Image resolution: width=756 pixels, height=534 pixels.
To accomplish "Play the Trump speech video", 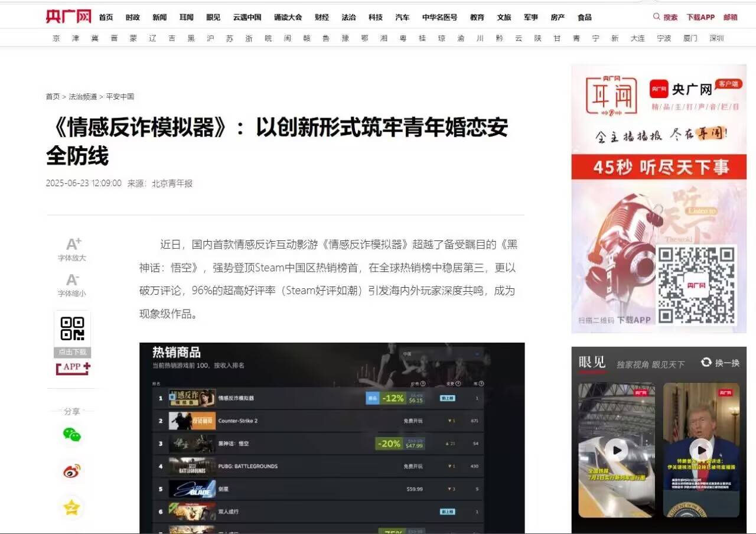I will click(701, 451).
